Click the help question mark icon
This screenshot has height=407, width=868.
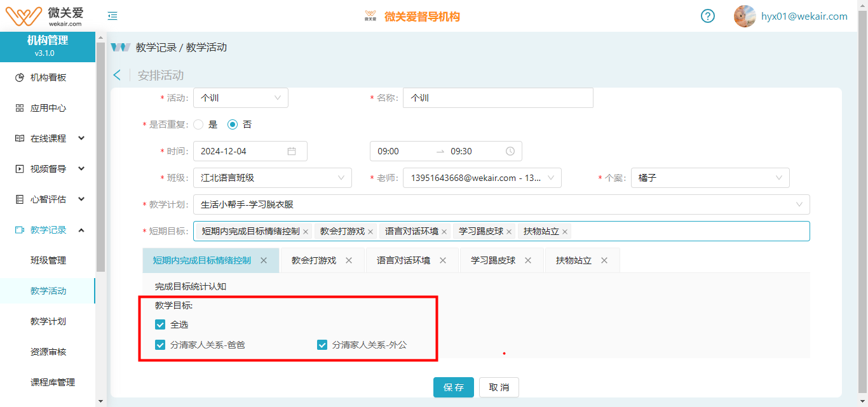(x=708, y=16)
